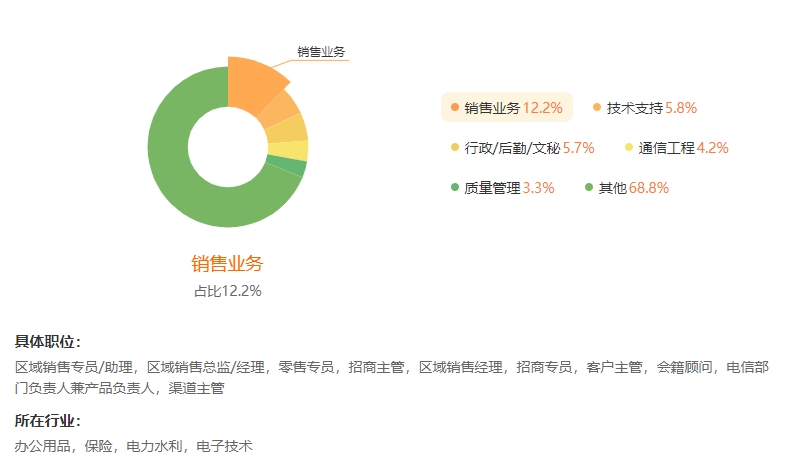Toggle the 其他 68.8% legend entry

(633, 187)
